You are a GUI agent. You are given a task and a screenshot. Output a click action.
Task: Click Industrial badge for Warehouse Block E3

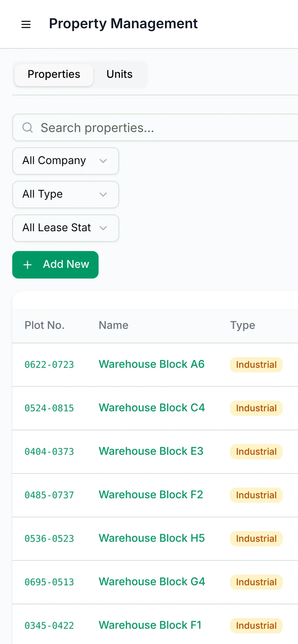pos(256,452)
